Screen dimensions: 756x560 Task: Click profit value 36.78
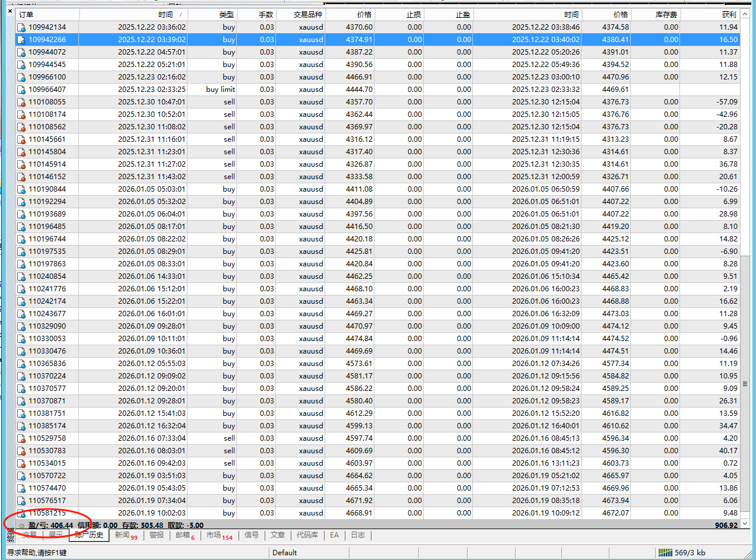(728, 164)
